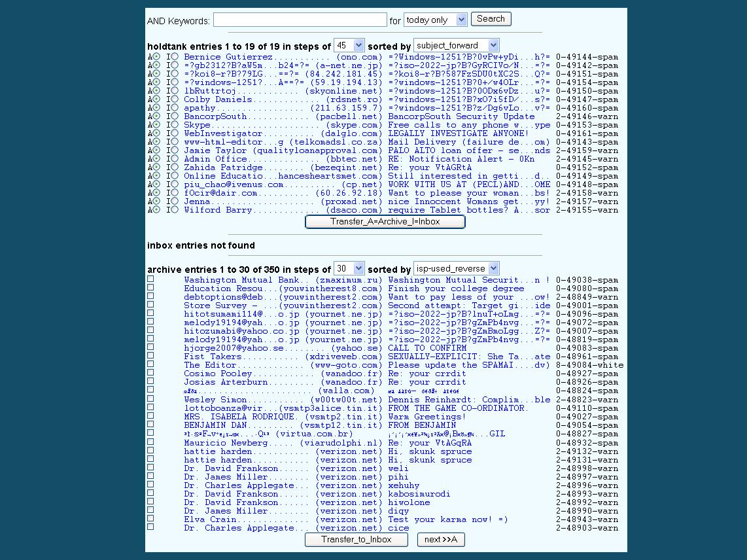Check the BENJAMIN DAN archive entry checkbox
The width and height of the screenshot is (747, 560).
(x=150, y=424)
